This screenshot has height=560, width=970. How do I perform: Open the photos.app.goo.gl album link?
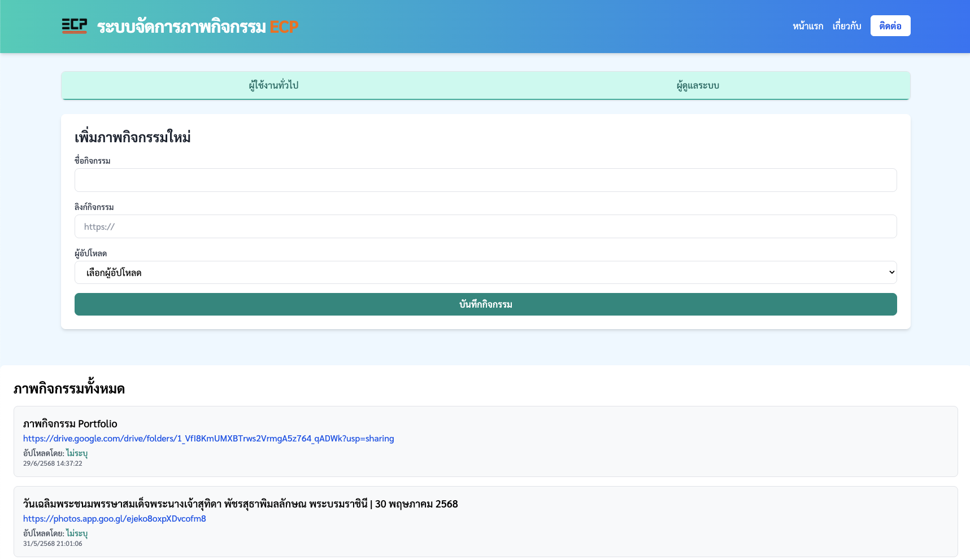point(114,519)
